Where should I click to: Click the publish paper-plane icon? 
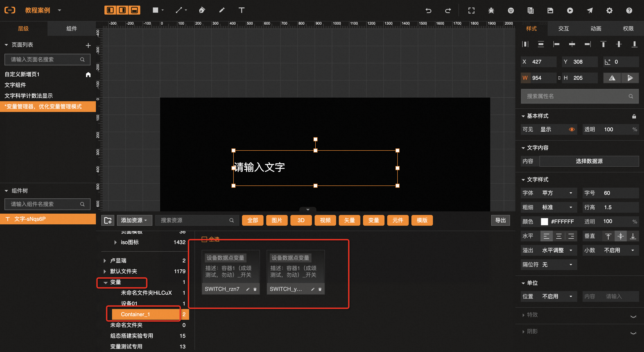590,11
